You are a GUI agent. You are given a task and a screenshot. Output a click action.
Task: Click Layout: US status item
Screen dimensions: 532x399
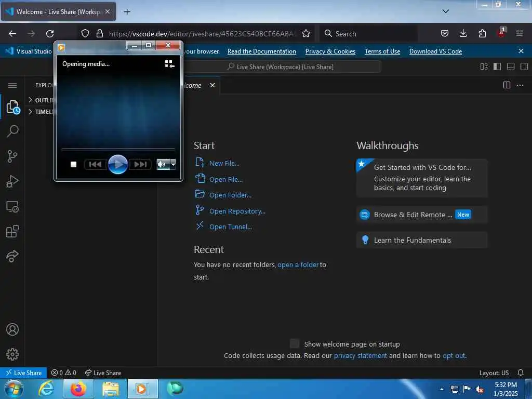click(494, 373)
